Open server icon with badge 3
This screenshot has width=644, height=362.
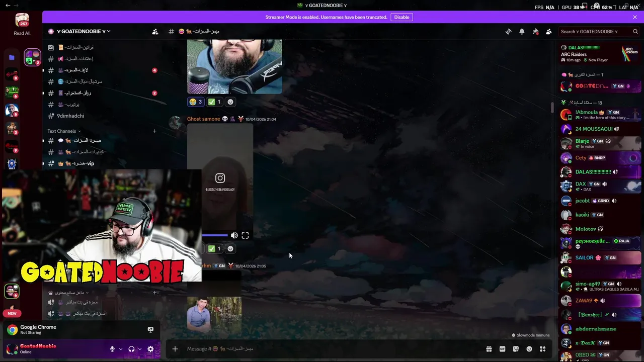(x=12, y=128)
